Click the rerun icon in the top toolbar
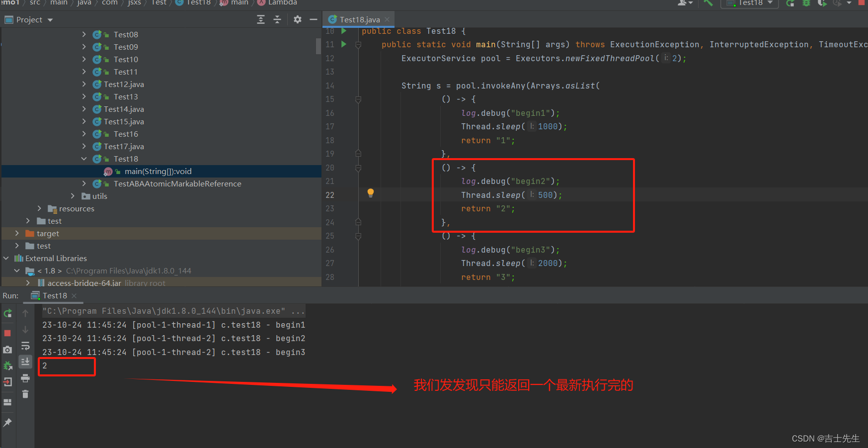 (790, 3)
